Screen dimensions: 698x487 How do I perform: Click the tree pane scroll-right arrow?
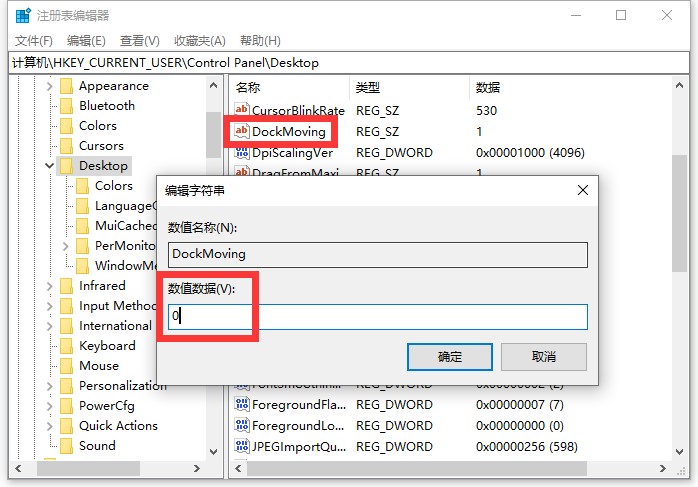(x=197, y=468)
